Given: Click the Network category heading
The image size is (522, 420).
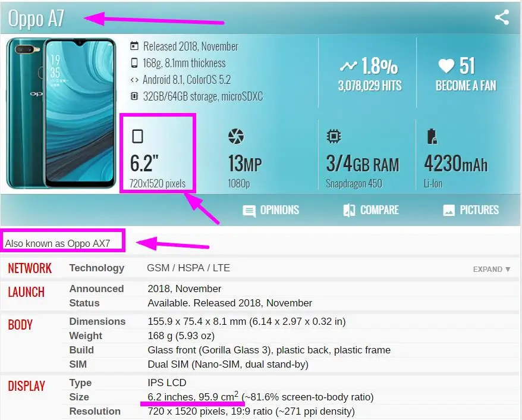Looking at the screenshot, I should click(30, 268).
